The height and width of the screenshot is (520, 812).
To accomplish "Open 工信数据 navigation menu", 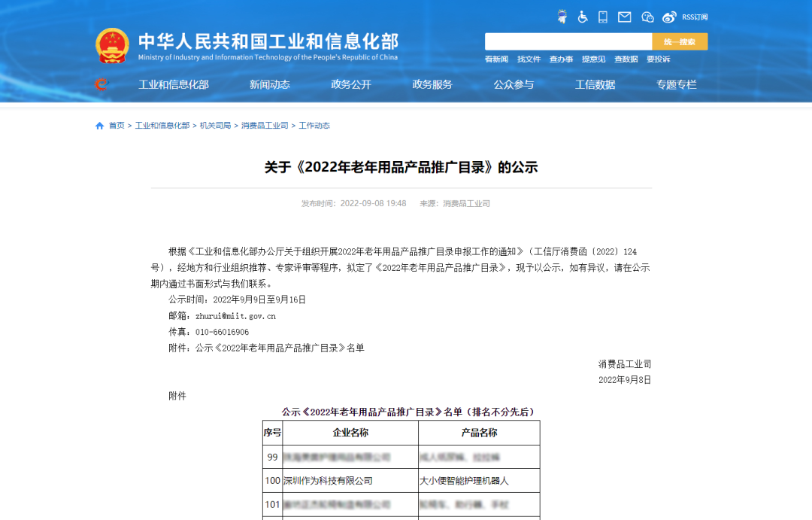I will coord(595,84).
